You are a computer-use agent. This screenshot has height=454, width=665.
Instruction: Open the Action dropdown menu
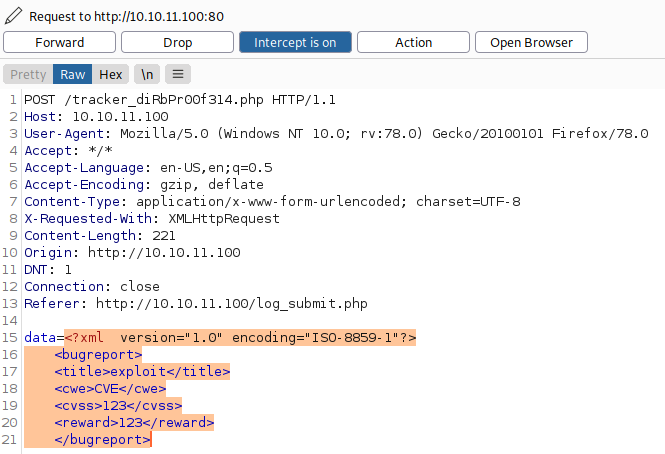pos(413,43)
